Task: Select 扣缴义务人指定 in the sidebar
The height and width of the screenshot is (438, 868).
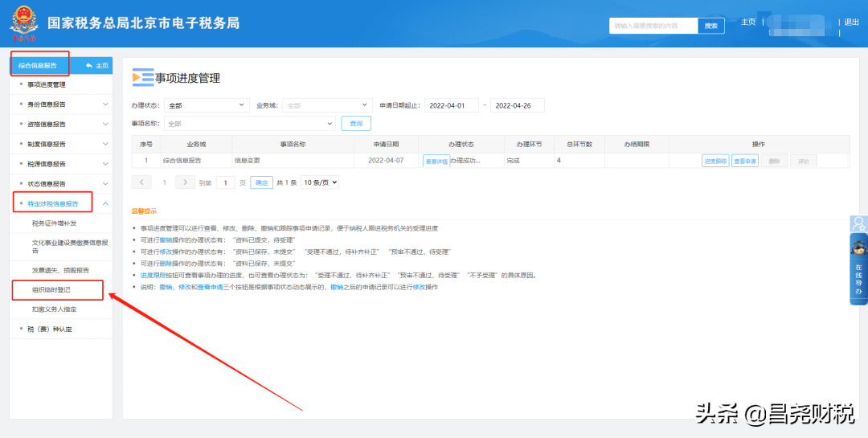Action: click(55, 309)
